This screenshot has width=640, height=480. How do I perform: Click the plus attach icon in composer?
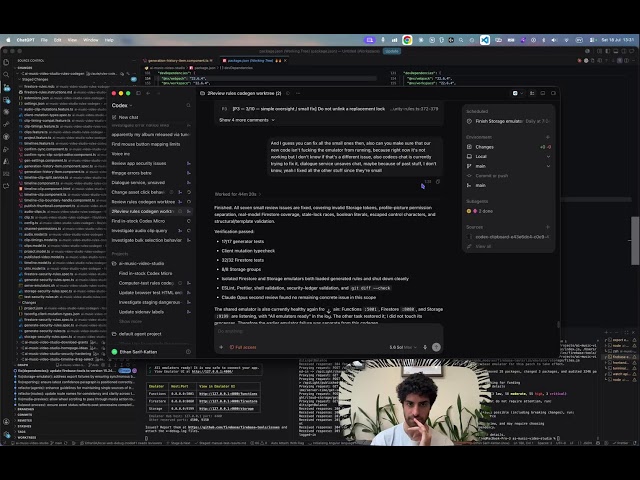point(221,347)
